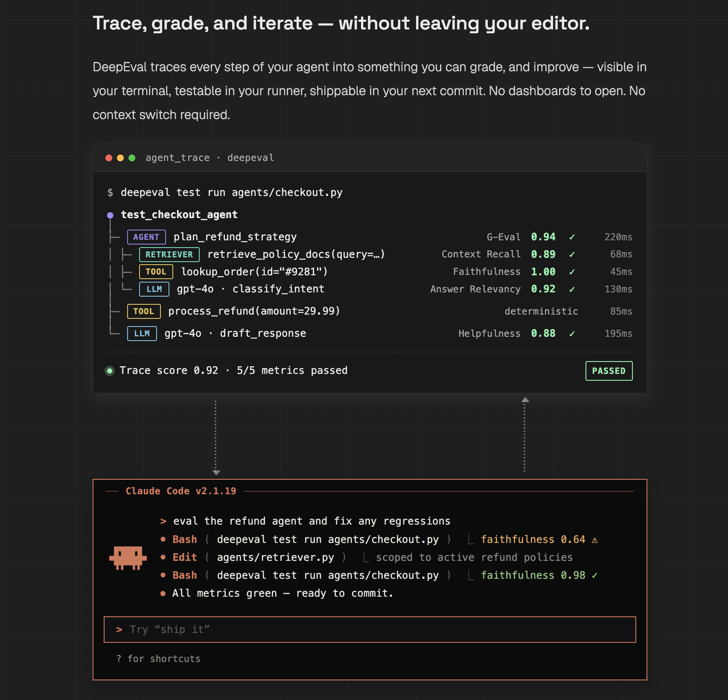Click the 'Trace score 0.92' summary text
Image resolution: width=728 pixels, height=700 pixels.
[169, 370]
